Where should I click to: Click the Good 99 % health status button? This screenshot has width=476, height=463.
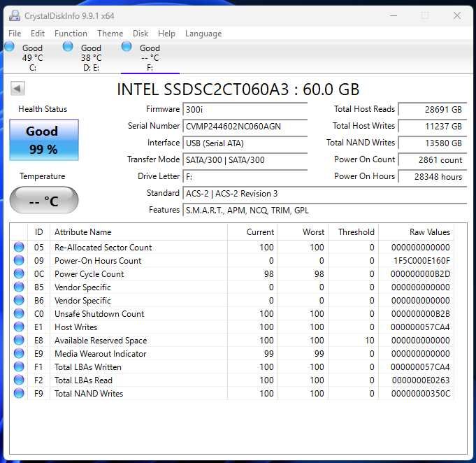[x=44, y=140]
